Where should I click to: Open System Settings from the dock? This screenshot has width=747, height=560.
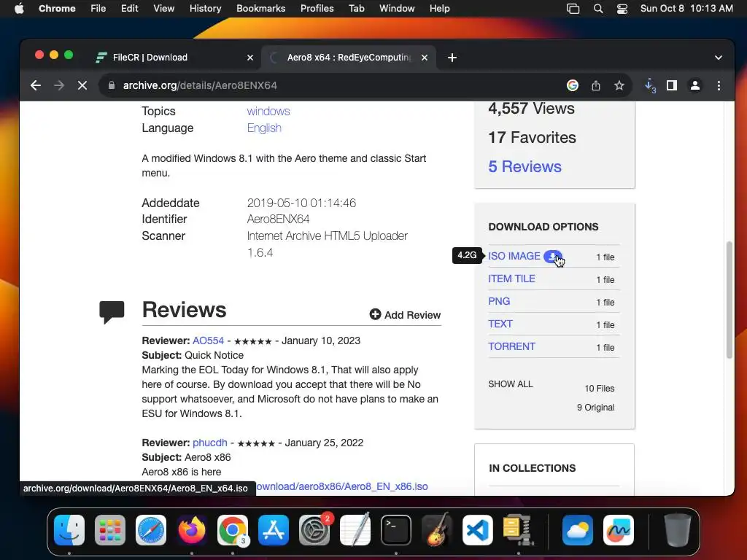point(314,530)
